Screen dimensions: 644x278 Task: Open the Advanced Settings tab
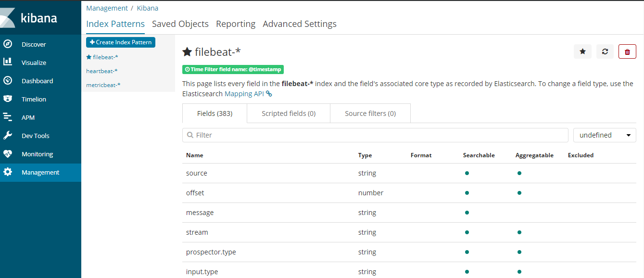300,24
